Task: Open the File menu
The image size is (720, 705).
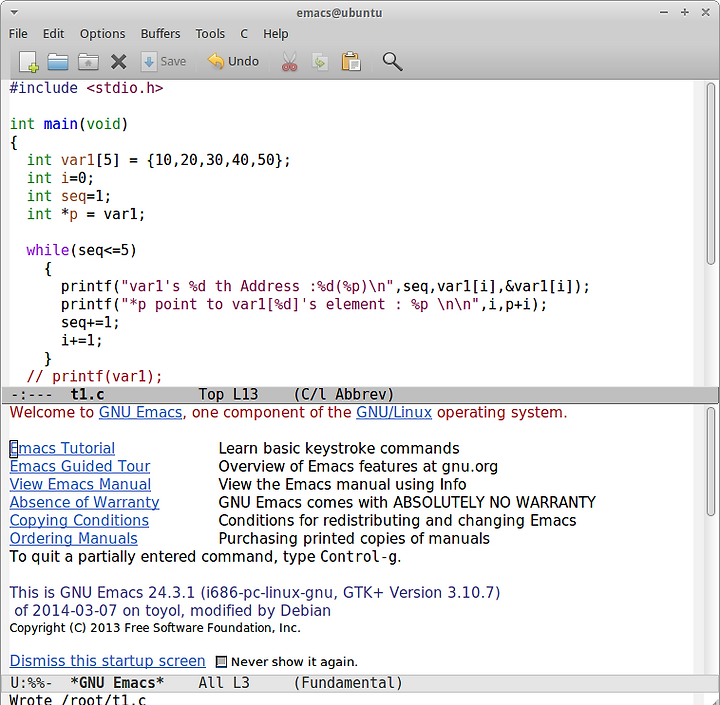Action: click(x=18, y=34)
